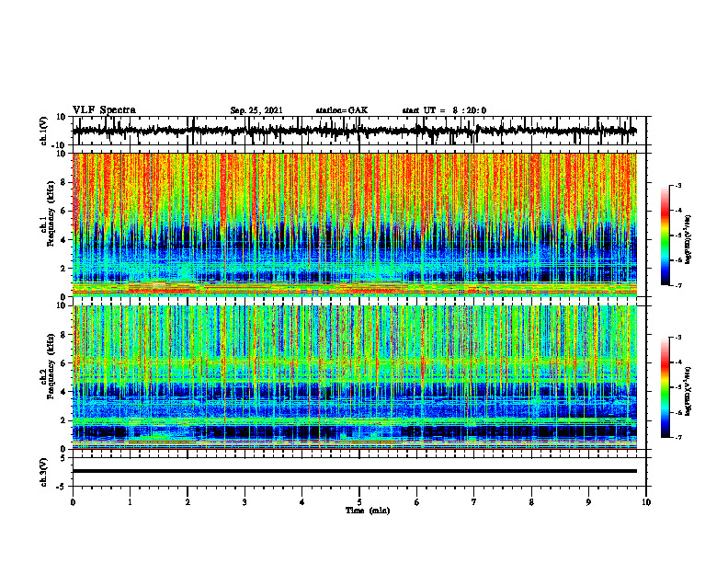
Task: Select the date text "Sep. 25, 2021"
Action: (x=256, y=110)
